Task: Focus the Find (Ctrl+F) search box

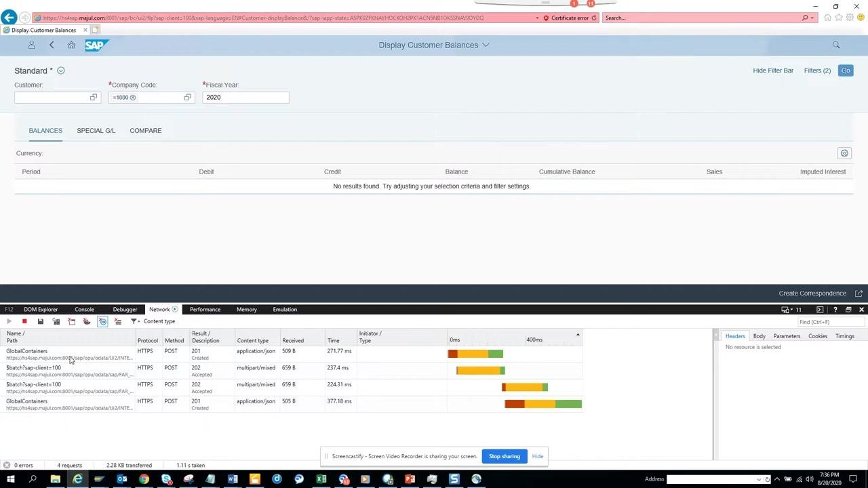Action: click(x=830, y=322)
